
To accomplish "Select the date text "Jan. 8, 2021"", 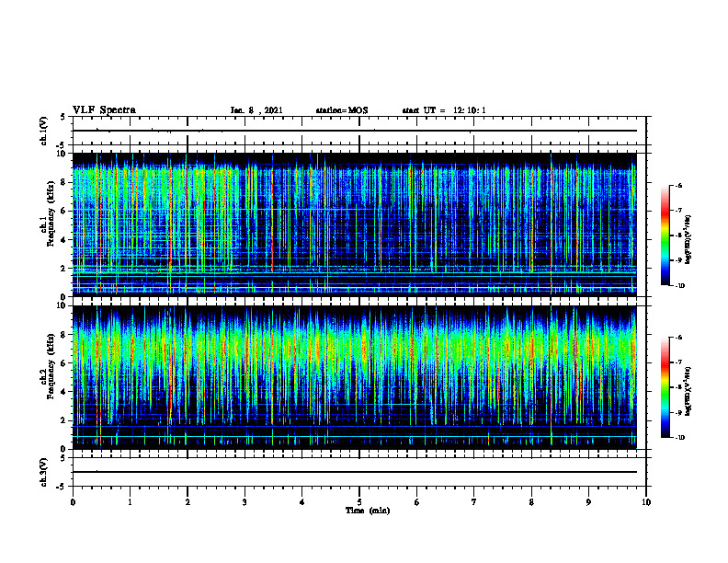I will [x=256, y=110].
